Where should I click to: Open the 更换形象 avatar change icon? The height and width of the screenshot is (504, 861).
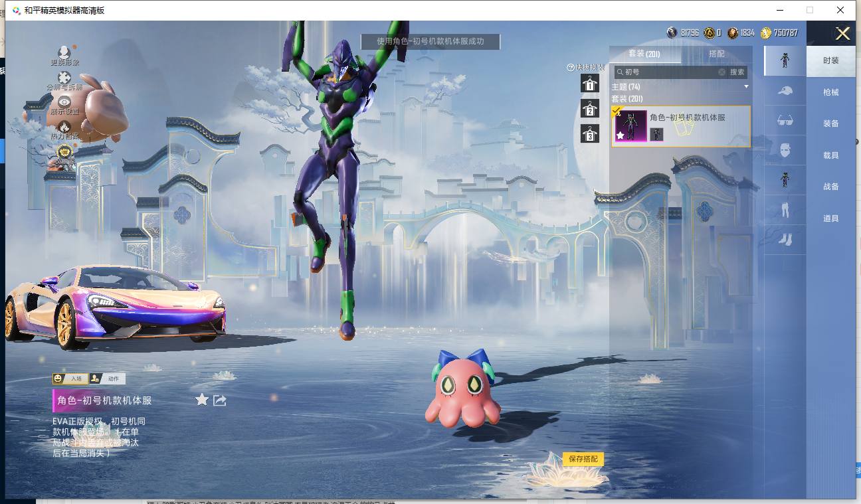(x=64, y=53)
